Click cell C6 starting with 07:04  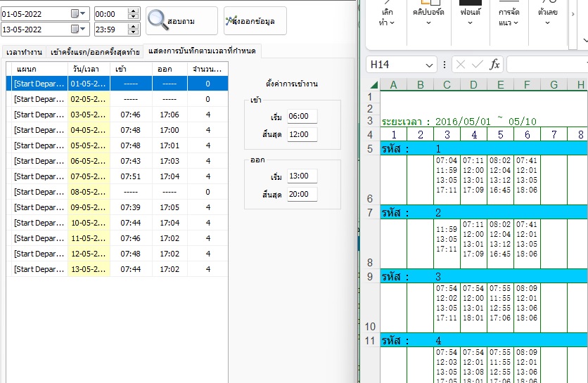coord(447,181)
